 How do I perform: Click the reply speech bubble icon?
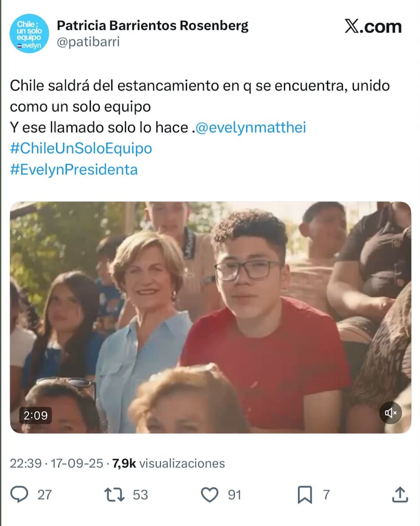[19, 495]
